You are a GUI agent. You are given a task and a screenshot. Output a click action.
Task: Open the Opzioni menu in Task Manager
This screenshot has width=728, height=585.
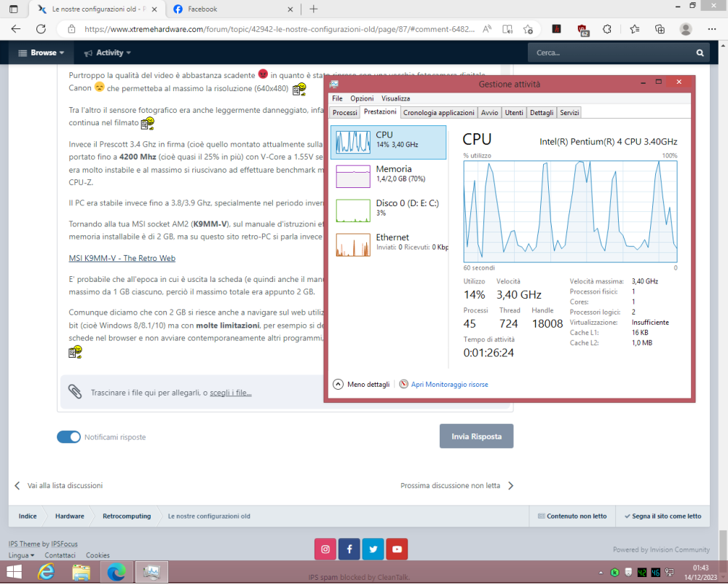point(362,98)
